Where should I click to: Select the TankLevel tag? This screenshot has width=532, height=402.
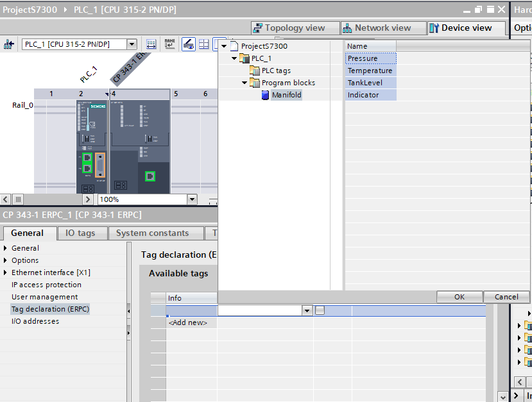pyautogui.click(x=371, y=83)
